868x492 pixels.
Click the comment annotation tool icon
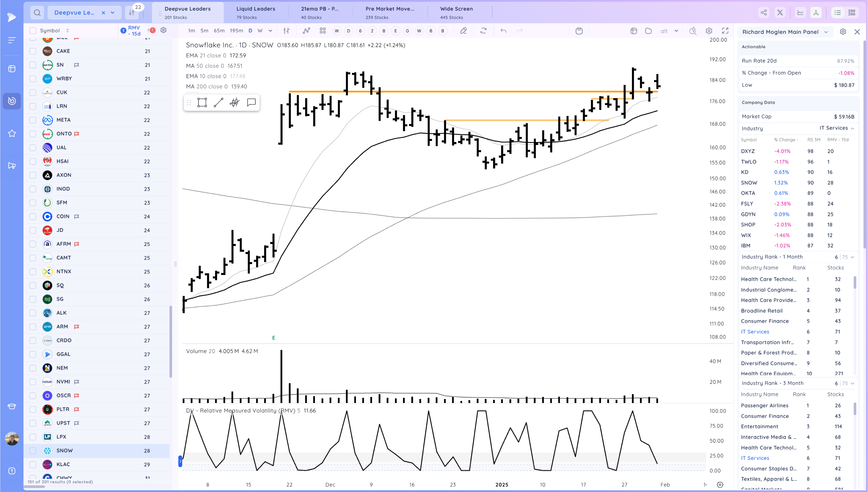[251, 102]
